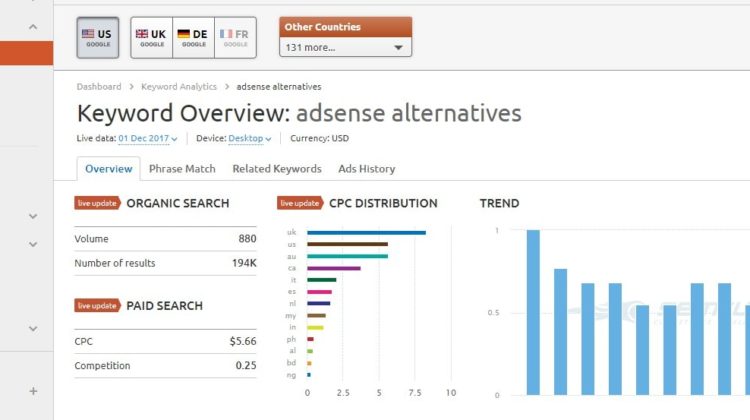Click the French flag icon

tap(226, 33)
